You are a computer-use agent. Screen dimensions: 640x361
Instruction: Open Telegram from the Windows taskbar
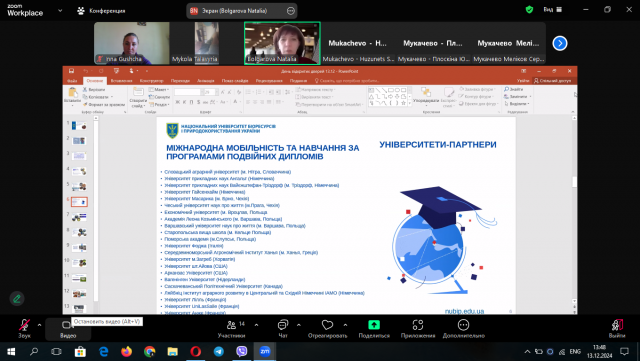[x=219, y=351]
